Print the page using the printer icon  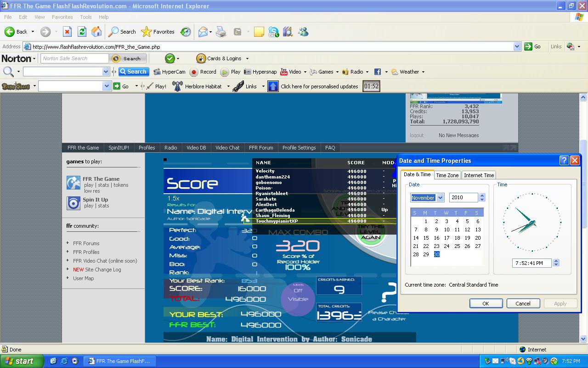pyautogui.click(x=221, y=32)
